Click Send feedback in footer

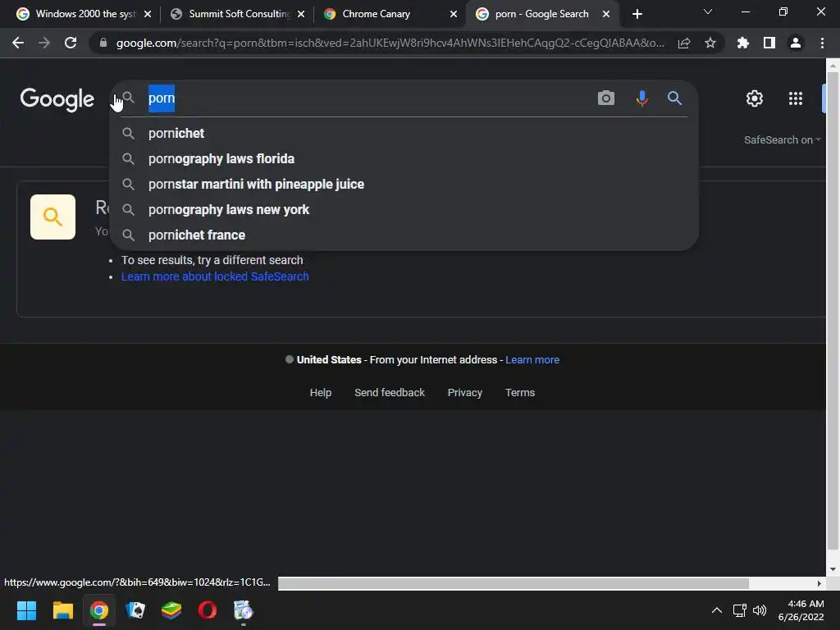tap(390, 393)
